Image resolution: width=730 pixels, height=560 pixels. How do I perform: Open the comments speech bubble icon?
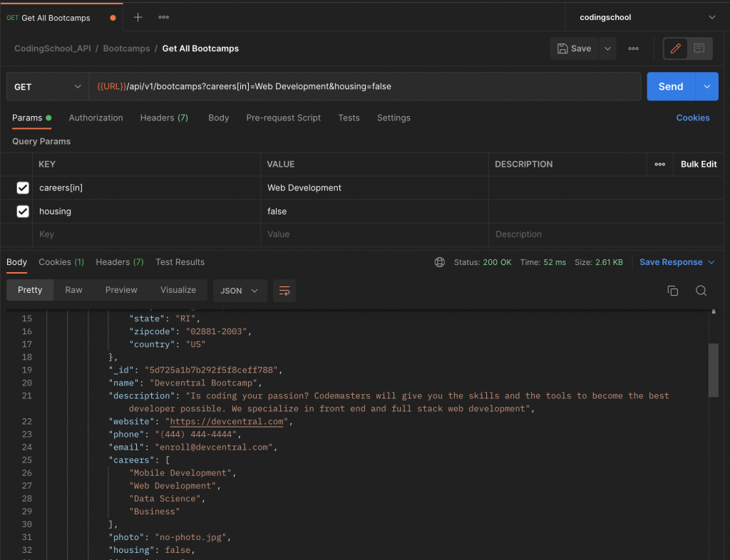[x=699, y=48]
